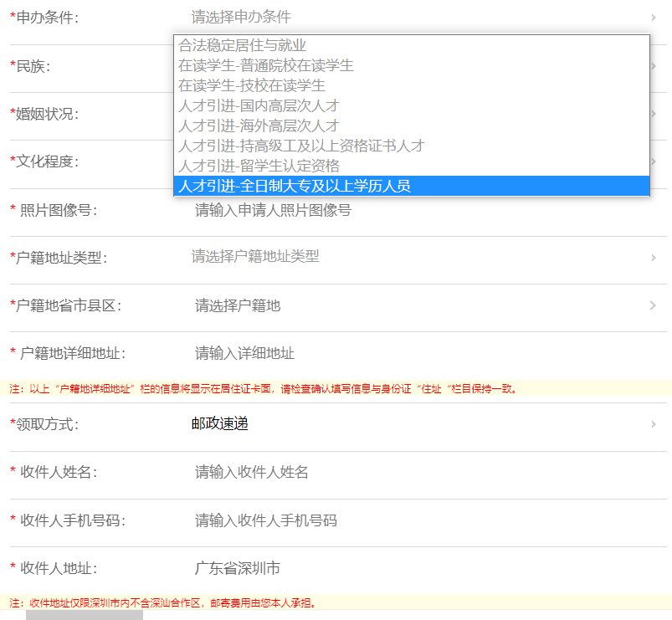672x620 pixels.
Task: Choose 在读学生-技校在读学生 option
Action: (412, 85)
